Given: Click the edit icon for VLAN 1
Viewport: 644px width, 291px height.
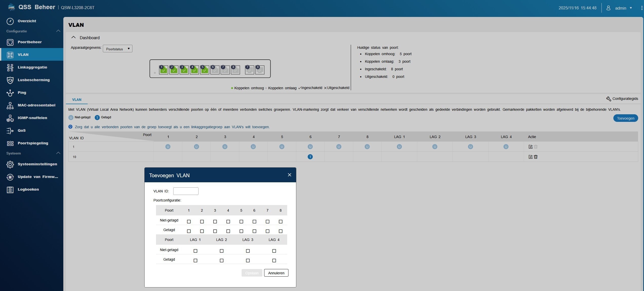Looking at the screenshot, I should click(530, 147).
